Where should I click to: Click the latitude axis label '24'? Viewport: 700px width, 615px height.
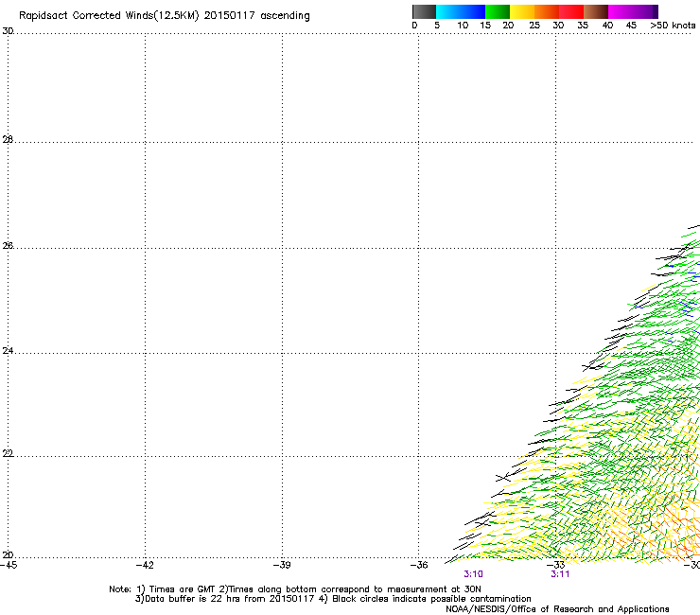pyautogui.click(x=8, y=351)
